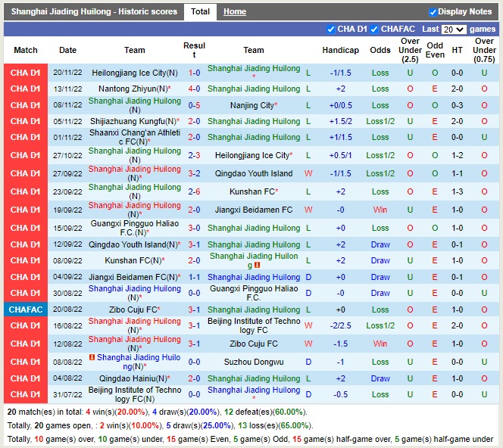Click the 0-5 score against Nanjing City
This screenshot has width=503, height=448.
click(194, 106)
